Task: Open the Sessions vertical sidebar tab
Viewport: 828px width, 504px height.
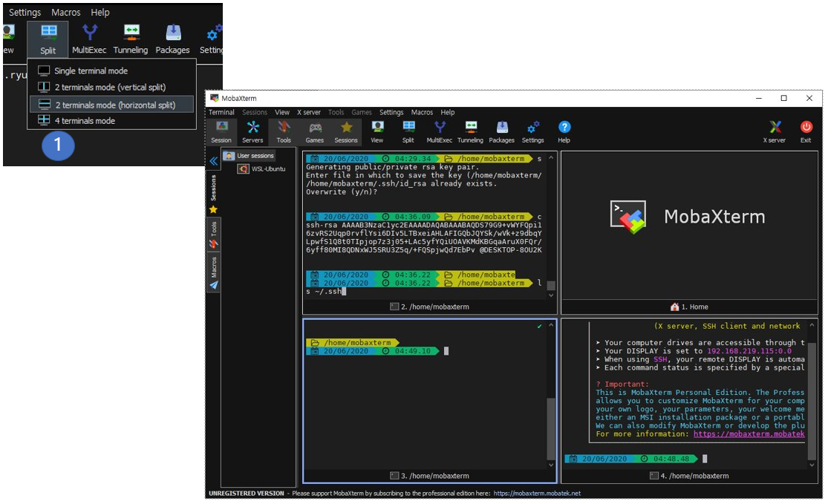Action: click(213, 194)
